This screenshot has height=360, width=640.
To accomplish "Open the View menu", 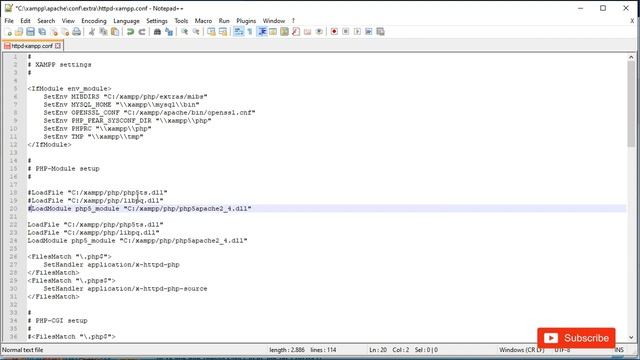I will point(68,21).
